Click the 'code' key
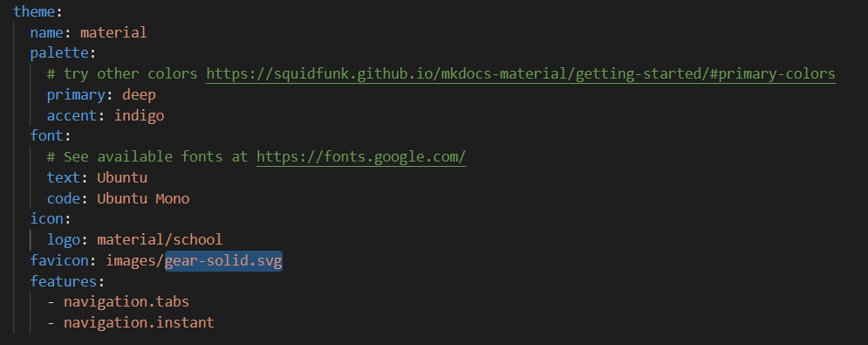This screenshot has width=868, height=345. tap(64, 198)
